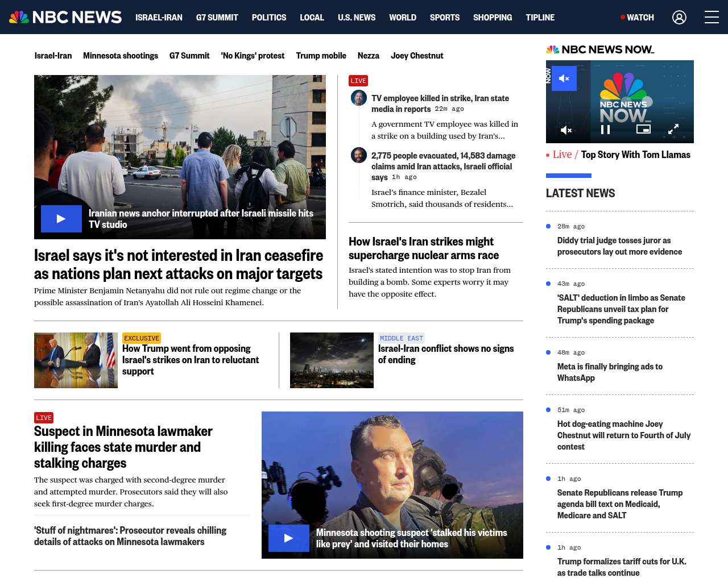This screenshot has width=728, height=582.
Task: Open the G7 Summit nav menu item
Action: click(217, 18)
